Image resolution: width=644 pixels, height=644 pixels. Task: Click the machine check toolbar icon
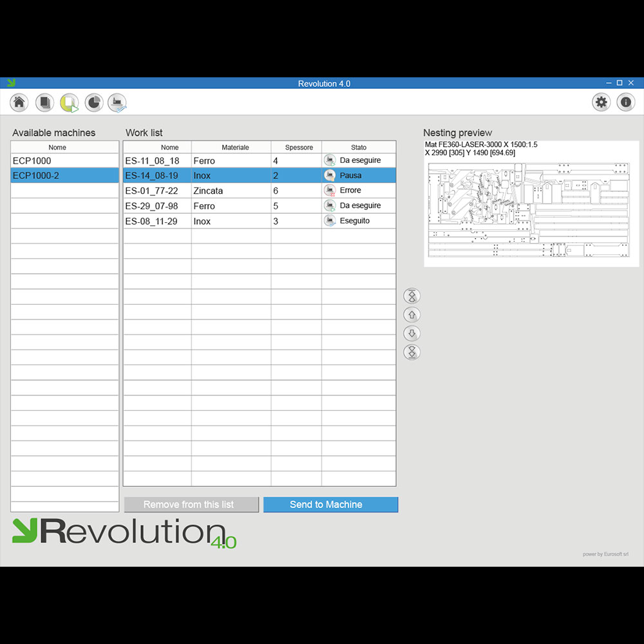(x=117, y=102)
